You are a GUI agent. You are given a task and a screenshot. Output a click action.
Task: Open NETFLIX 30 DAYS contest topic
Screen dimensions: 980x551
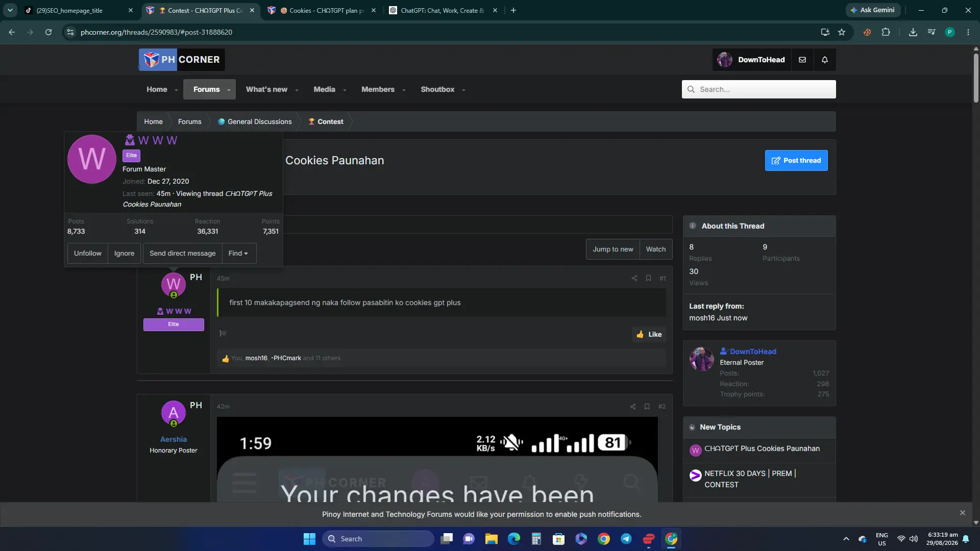tap(750, 480)
